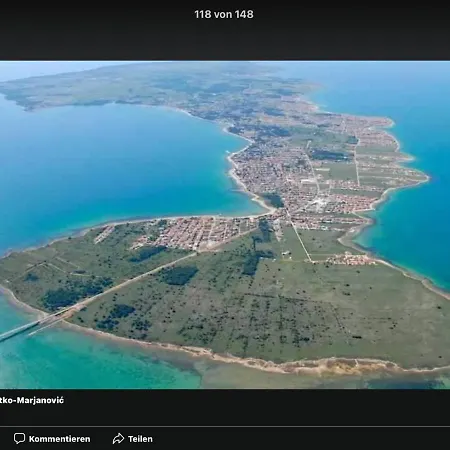This screenshot has width=450, height=450.
Task: Click the divider line above Kommentieren
Action: pos(225,426)
